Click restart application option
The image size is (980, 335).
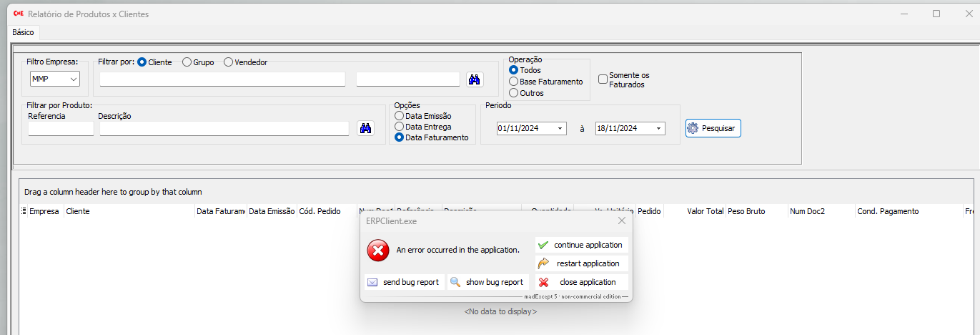click(581, 263)
